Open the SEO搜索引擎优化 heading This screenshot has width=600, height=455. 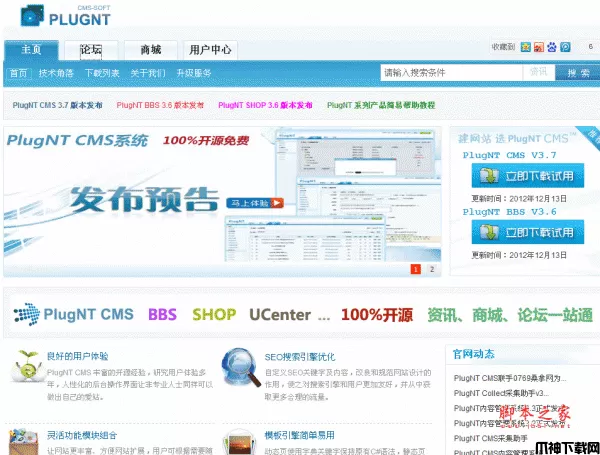[300, 357]
